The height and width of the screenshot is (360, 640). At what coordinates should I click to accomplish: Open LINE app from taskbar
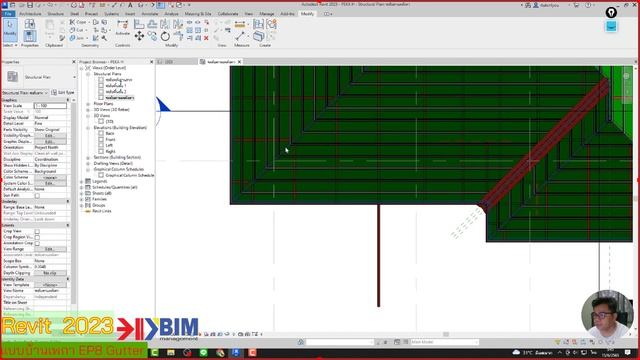tap(203, 353)
